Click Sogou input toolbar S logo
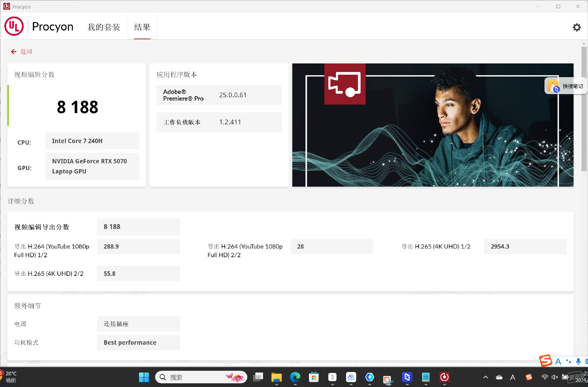Image resolution: width=588 pixels, height=387 pixels. [x=546, y=361]
